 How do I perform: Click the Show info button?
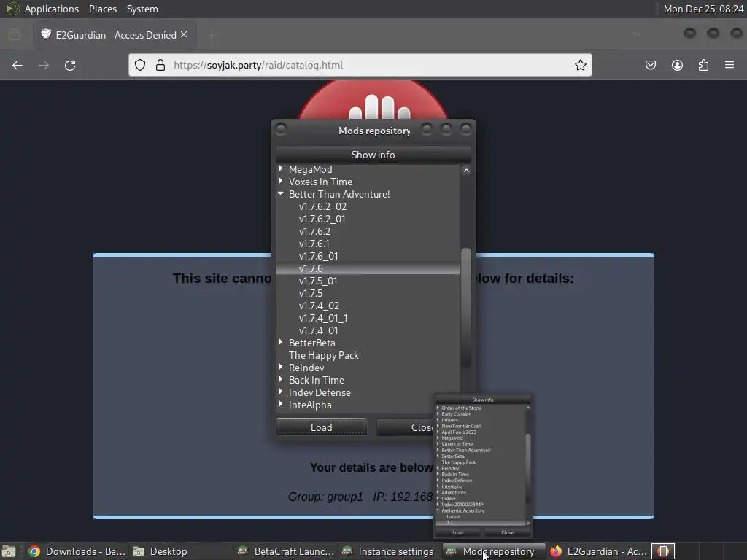click(x=373, y=155)
